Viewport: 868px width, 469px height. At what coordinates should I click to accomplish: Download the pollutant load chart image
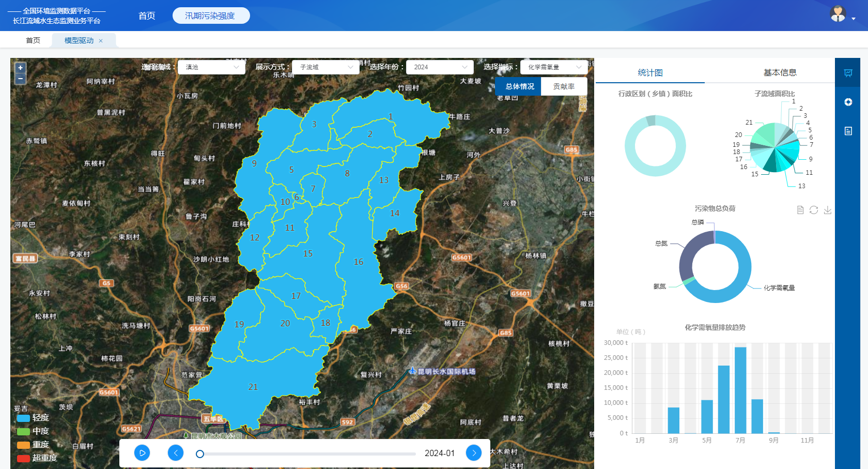[x=828, y=210]
